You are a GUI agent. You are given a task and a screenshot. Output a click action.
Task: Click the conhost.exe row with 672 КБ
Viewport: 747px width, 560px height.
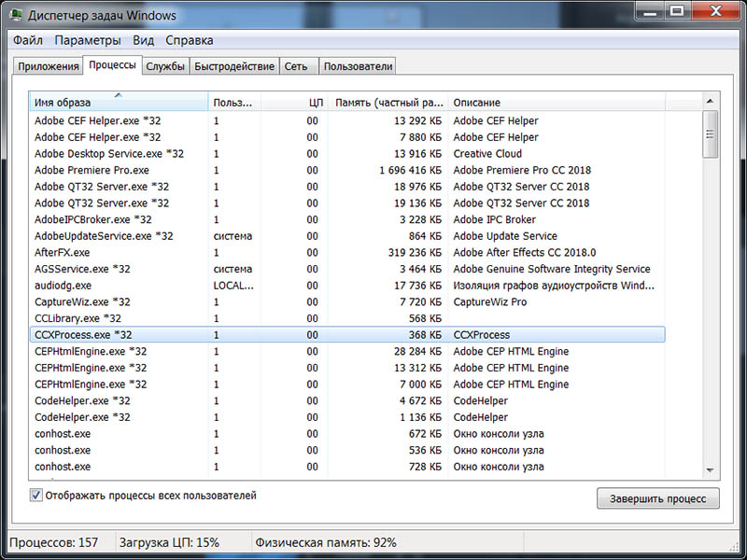point(347,434)
